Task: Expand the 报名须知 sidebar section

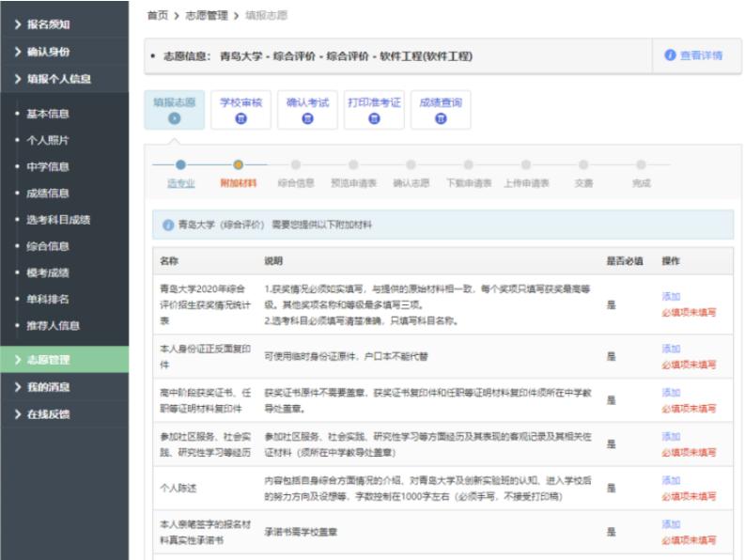Action: point(64,24)
